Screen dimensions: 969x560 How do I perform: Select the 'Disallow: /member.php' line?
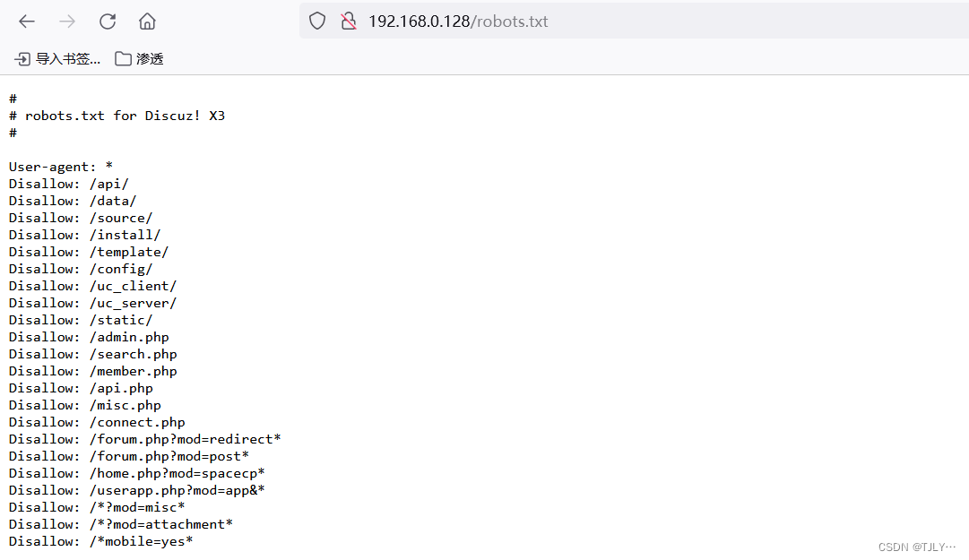92,371
